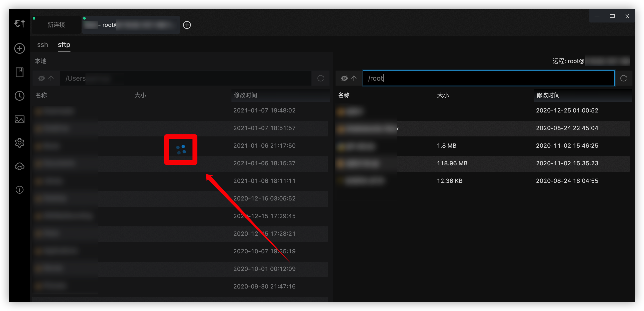This screenshot has height=311, width=644.
Task: Open the info about sidebar icon
Action: click(x=20, y=190)
